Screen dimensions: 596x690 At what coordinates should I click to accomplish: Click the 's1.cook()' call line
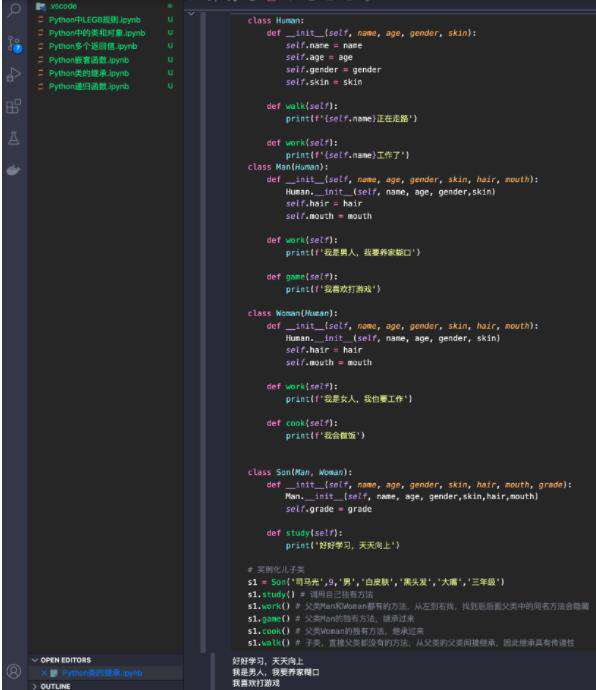tap(269, 631)
